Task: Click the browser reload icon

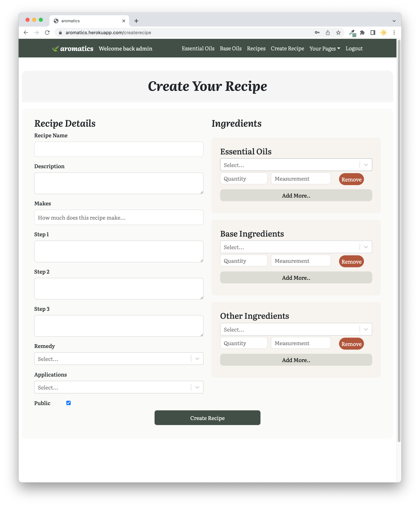Action: [x=47, y=33]
